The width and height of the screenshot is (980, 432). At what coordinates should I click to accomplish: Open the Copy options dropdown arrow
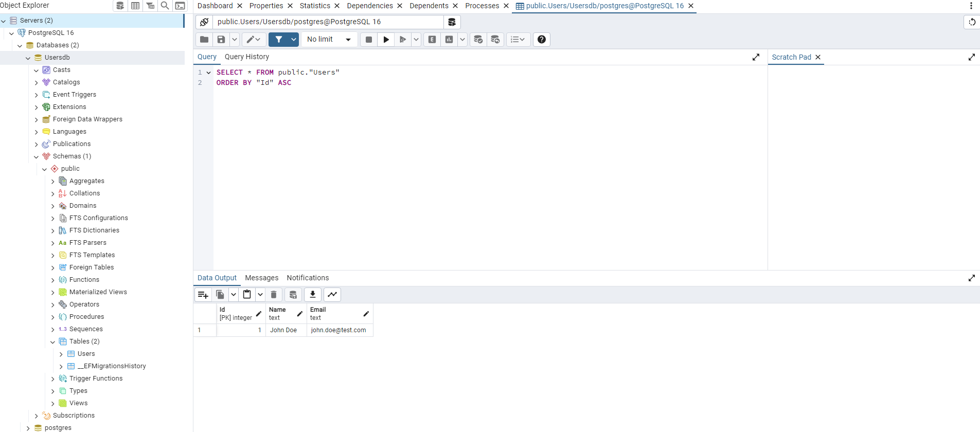pos(234,295)
